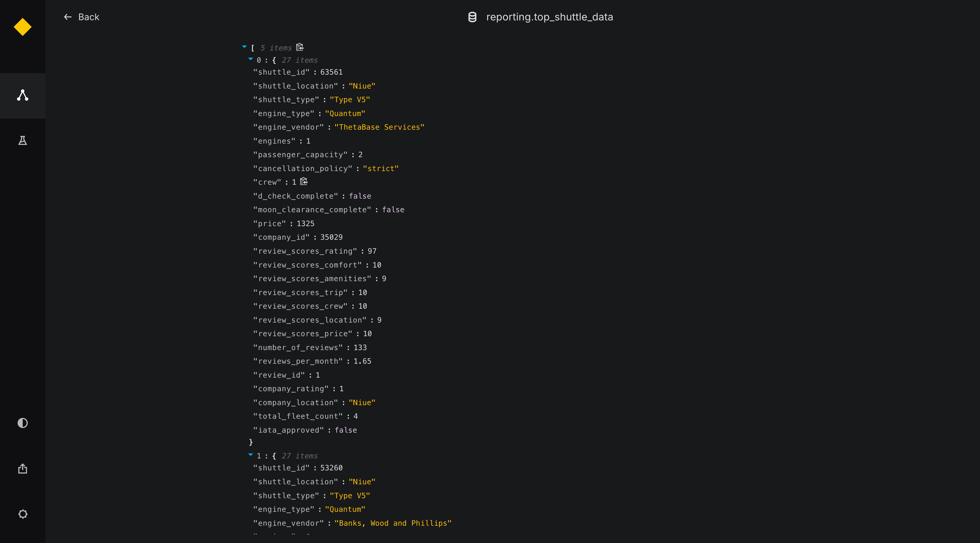Image resolution: width=980 pixels, height=543 pixels.
Task: Open the lab flask sidebar icon
Action: [x=22, y=140]
